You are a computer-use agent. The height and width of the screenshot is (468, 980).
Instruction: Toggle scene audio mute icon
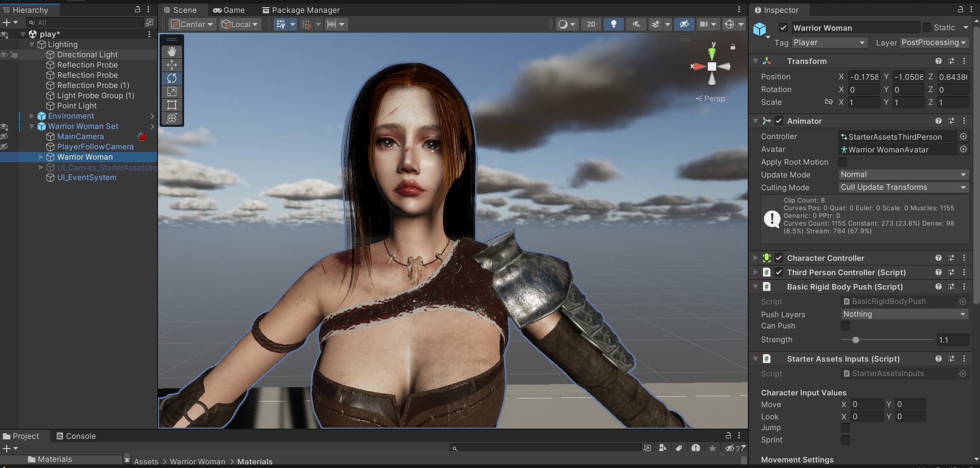(636, 24)
